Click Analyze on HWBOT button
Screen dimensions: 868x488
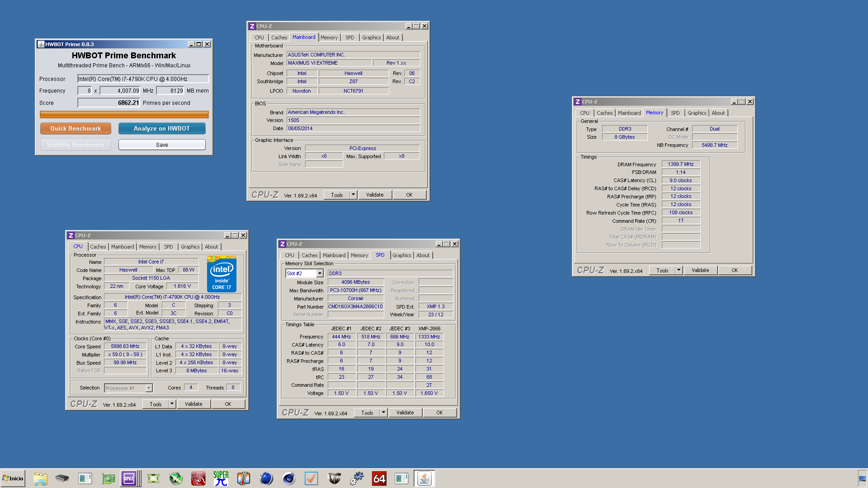coord(162,128)
